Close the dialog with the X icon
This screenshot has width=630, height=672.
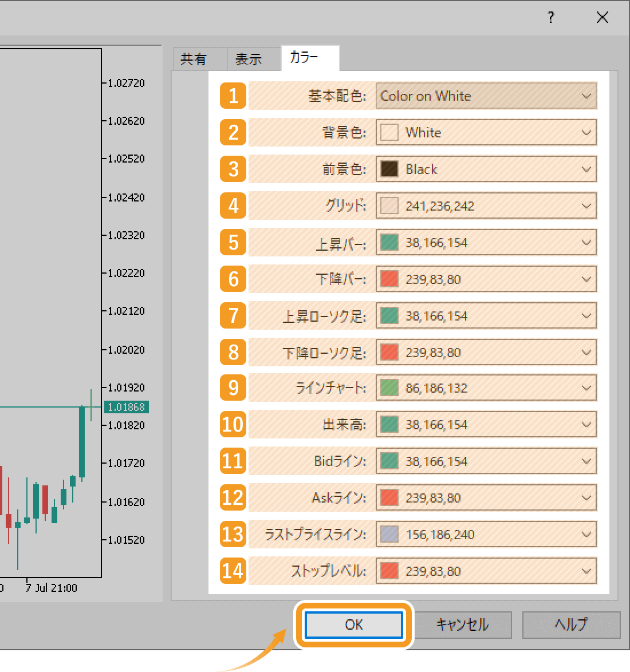[602, 18]
